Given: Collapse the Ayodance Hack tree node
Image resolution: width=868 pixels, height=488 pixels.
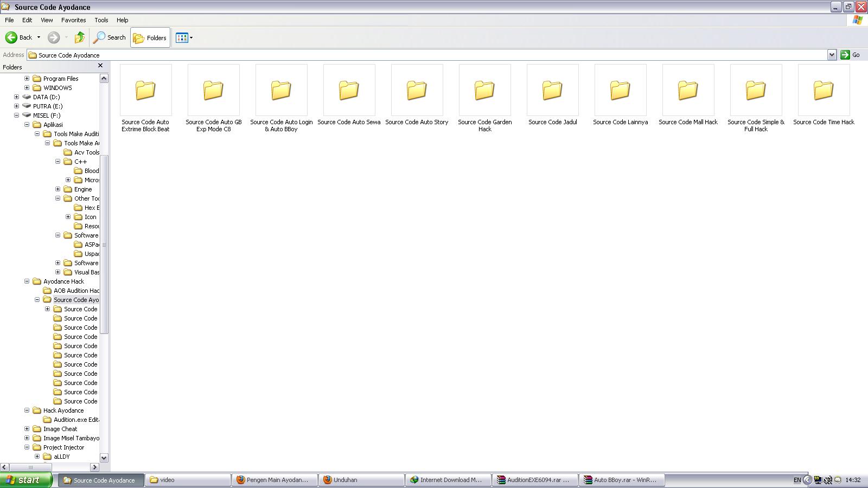Looking at the screenshot, I should coord(27,281).
